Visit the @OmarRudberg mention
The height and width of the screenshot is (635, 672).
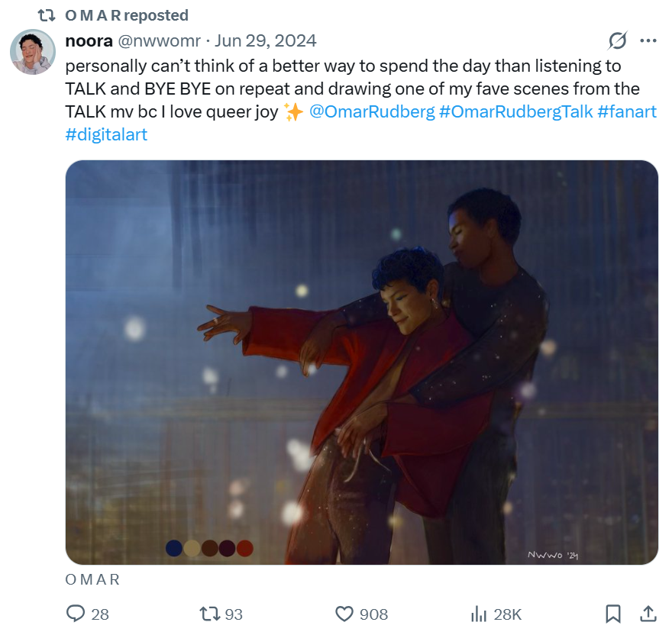click(x=372, y=112)
